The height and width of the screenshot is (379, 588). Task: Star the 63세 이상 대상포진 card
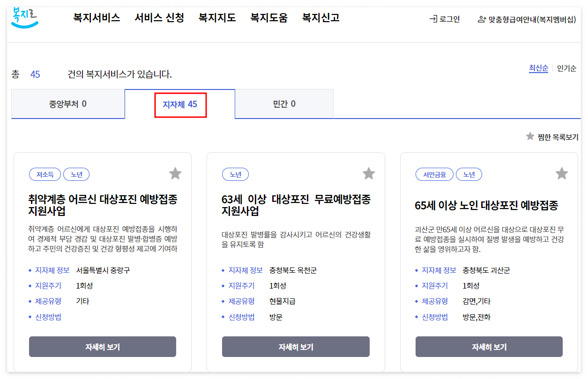[x=369, y=174]
